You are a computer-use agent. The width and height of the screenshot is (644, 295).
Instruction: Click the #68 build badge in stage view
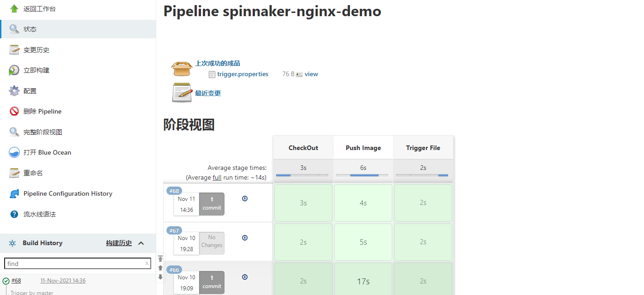coord(174,191)
